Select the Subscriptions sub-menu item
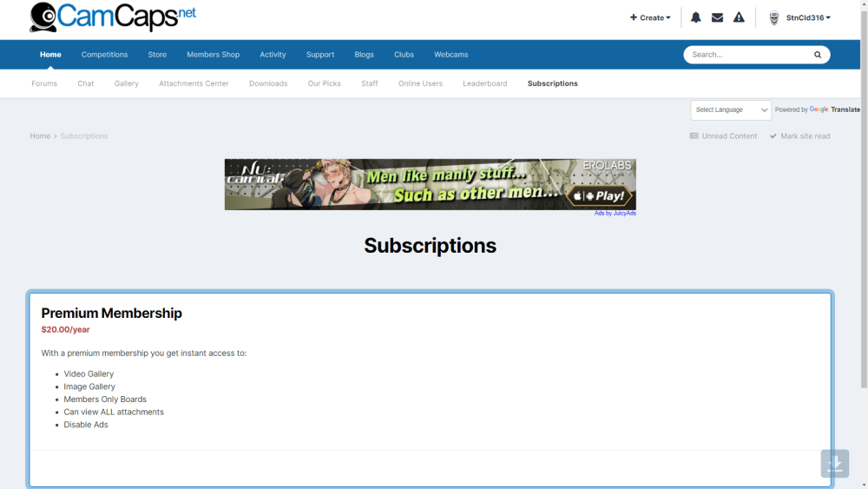Screen dimensions: 868x489 click(x=552, y=83)
